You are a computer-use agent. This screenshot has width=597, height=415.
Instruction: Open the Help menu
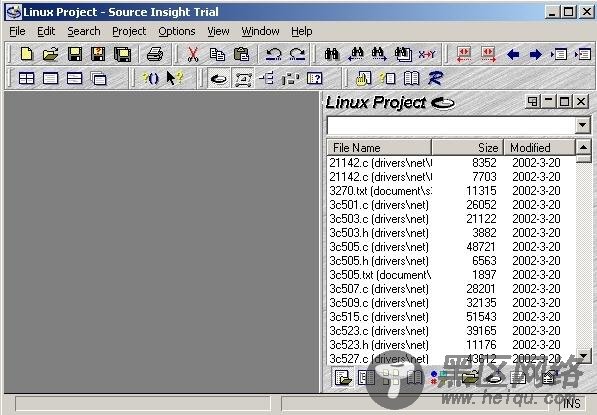(302, 31)
